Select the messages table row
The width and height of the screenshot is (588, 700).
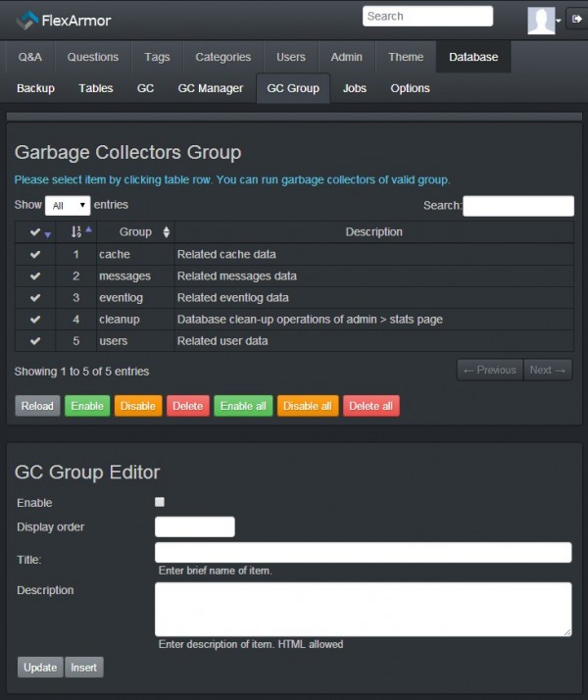[294, 275]
